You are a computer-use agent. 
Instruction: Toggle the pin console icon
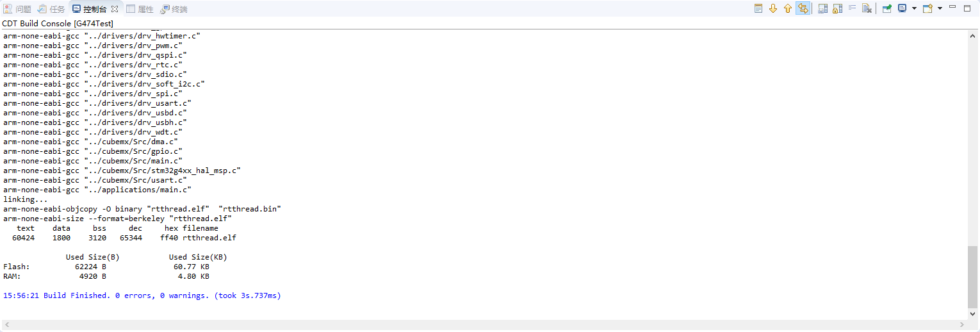886,8
